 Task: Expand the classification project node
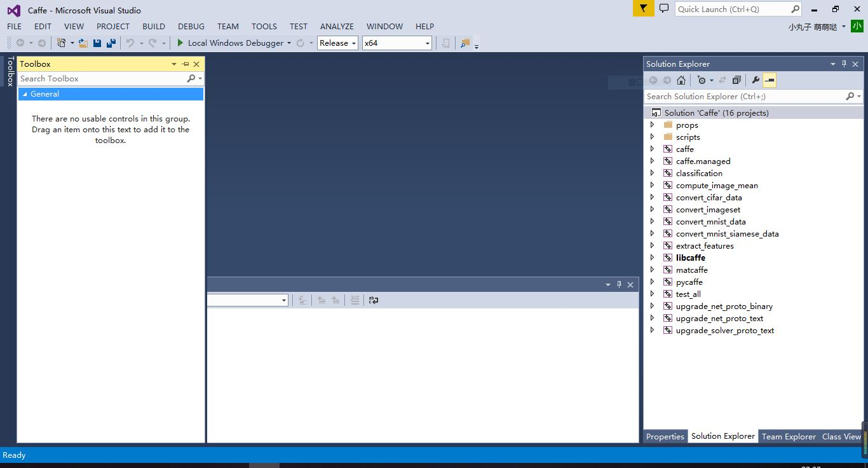(x=652, y=173)
